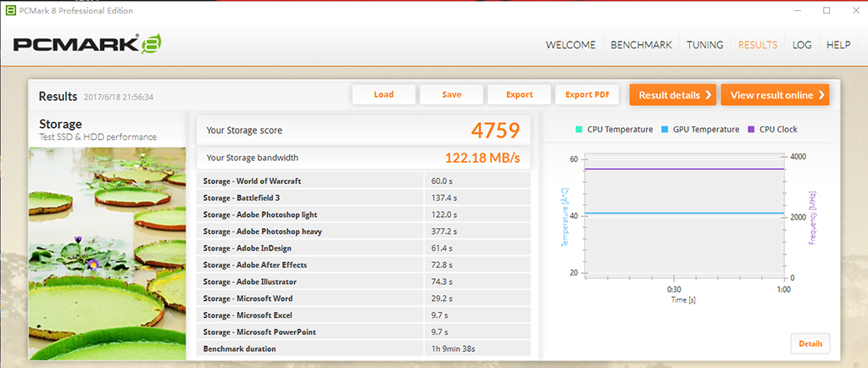The height and width of the screenshot is (368, 868).
Task: Select Storage - Adobe Photoshop light row
Action: click(364, 215)
